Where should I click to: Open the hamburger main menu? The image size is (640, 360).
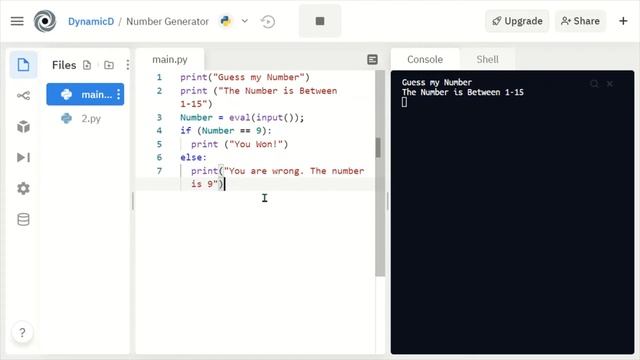click(17, 21)
